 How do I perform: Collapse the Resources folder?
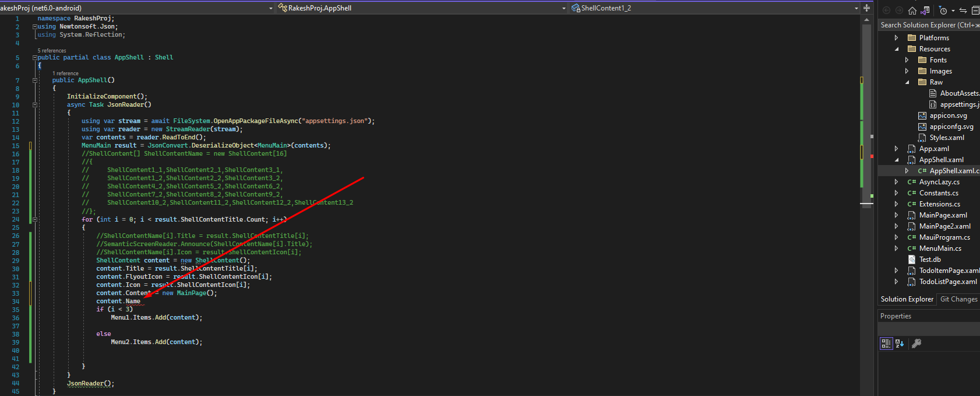tap(897, 49)
